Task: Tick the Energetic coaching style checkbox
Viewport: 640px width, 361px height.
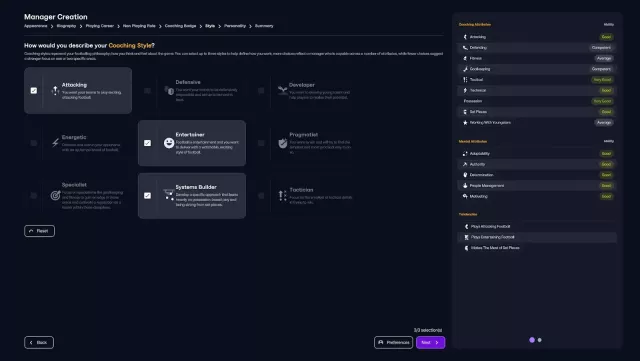Action: [x=34, y=143]
